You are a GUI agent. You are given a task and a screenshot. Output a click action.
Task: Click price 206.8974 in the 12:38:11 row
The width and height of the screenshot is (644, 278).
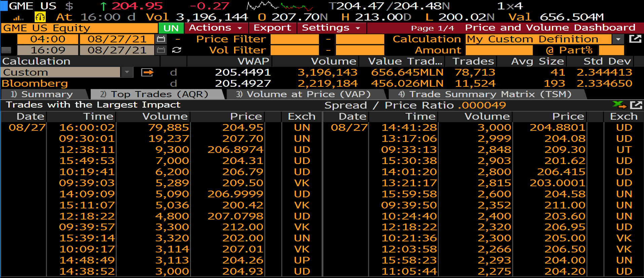tap(235, 150)
